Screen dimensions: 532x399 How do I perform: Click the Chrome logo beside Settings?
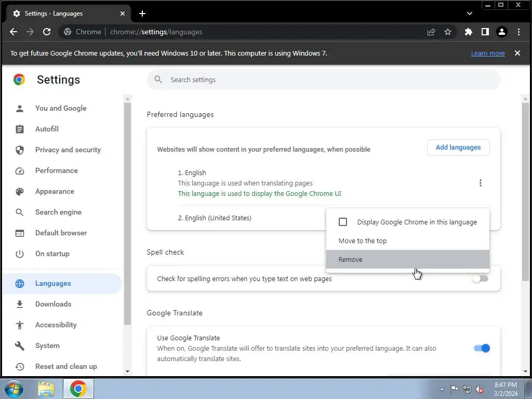click(x=19, y=79)
